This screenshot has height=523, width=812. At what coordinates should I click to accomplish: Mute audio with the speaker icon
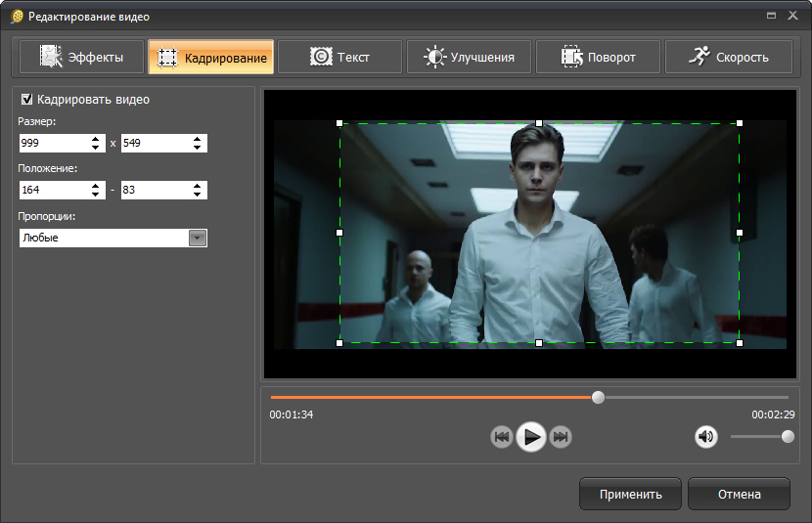[706, 437]
